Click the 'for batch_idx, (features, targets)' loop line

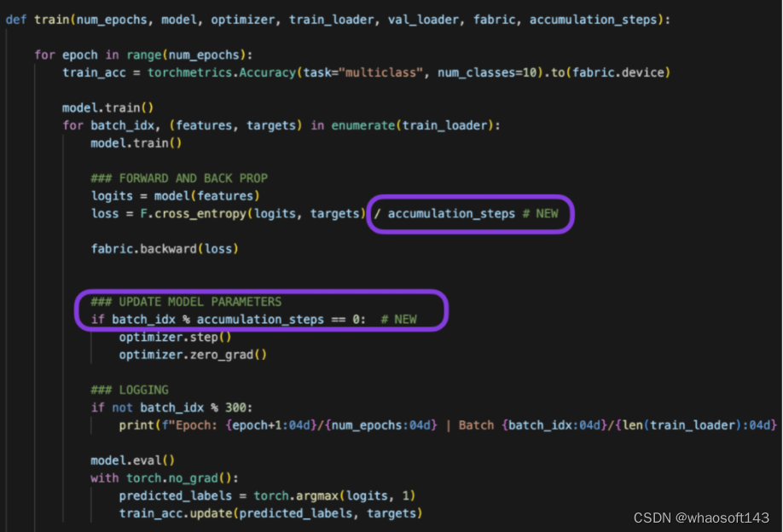[281, 125]
